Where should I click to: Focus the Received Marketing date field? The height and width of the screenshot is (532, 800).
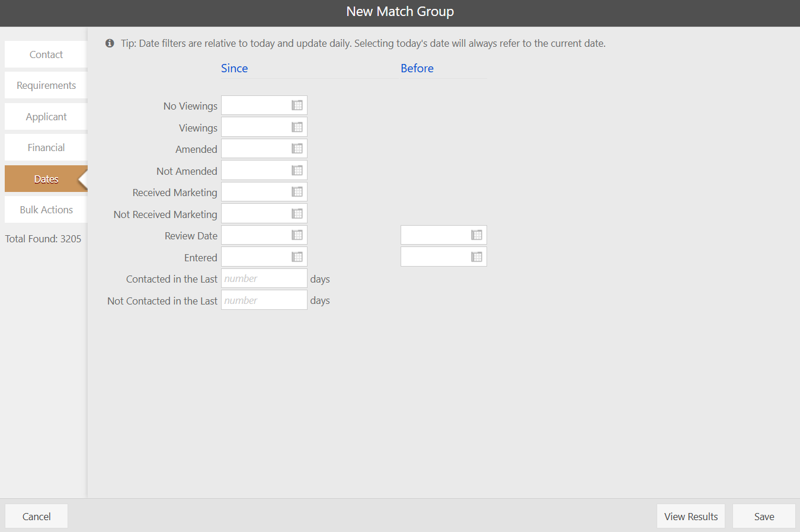tap(264, 192)
